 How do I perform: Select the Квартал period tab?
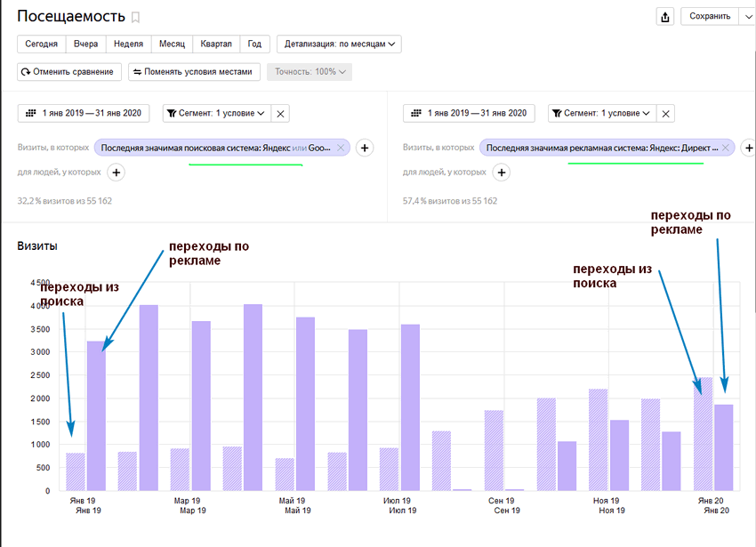point(216,44)
